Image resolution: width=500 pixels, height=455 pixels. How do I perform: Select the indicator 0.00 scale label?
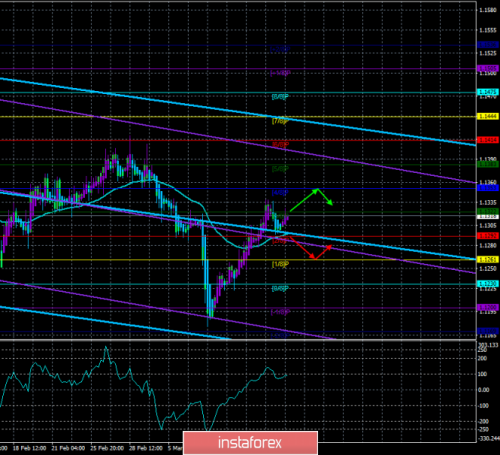(x=484, y=390)
